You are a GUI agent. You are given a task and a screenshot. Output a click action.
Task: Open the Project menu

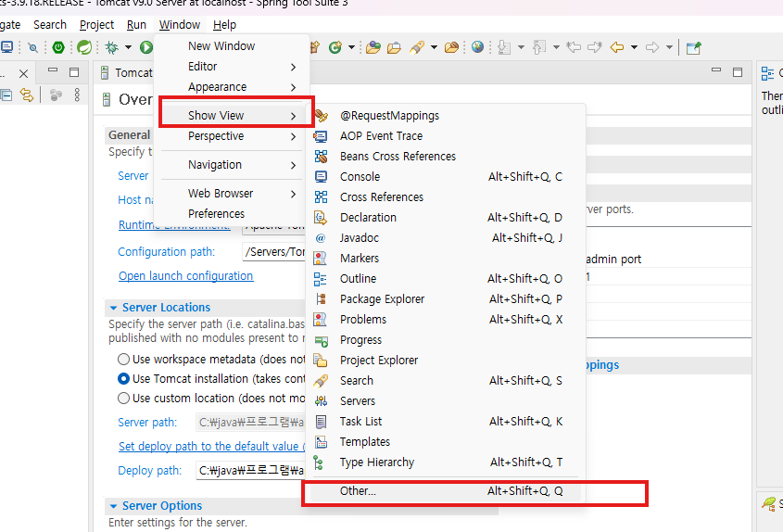[x=96, y=24]
